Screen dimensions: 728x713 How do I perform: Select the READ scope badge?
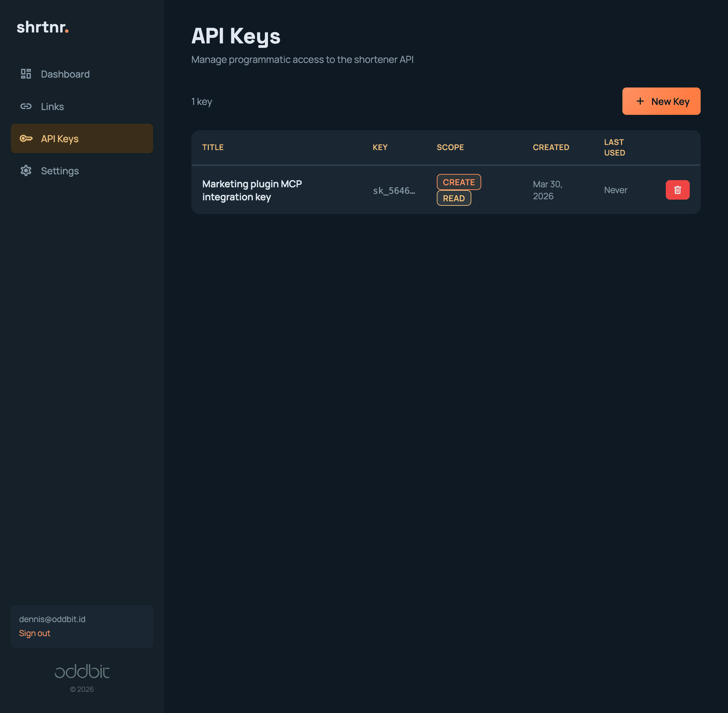454,198
